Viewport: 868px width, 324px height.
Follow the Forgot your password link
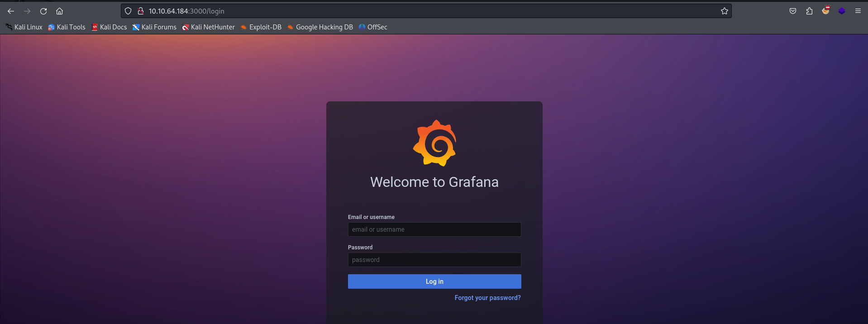click(487, 298)
